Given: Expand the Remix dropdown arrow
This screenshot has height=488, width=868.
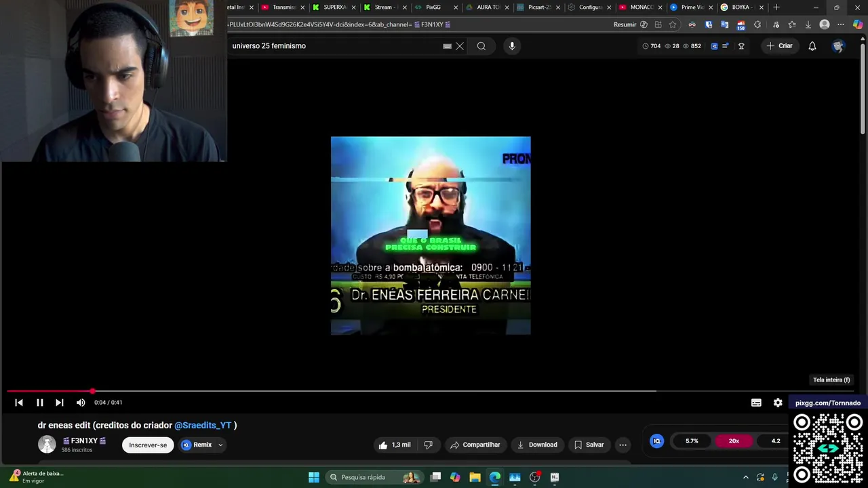Looking at the screenshot, I should [x=220, y=445].
